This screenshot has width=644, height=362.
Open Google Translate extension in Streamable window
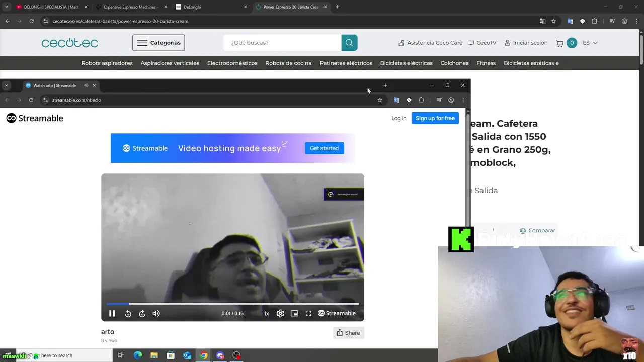(x=396, y=100)
